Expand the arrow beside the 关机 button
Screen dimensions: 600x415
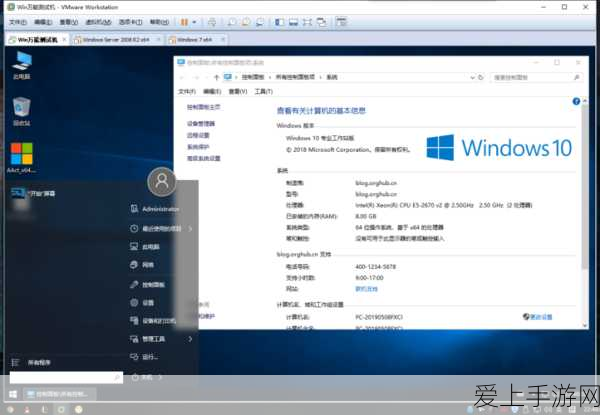[x=160, y=377]
